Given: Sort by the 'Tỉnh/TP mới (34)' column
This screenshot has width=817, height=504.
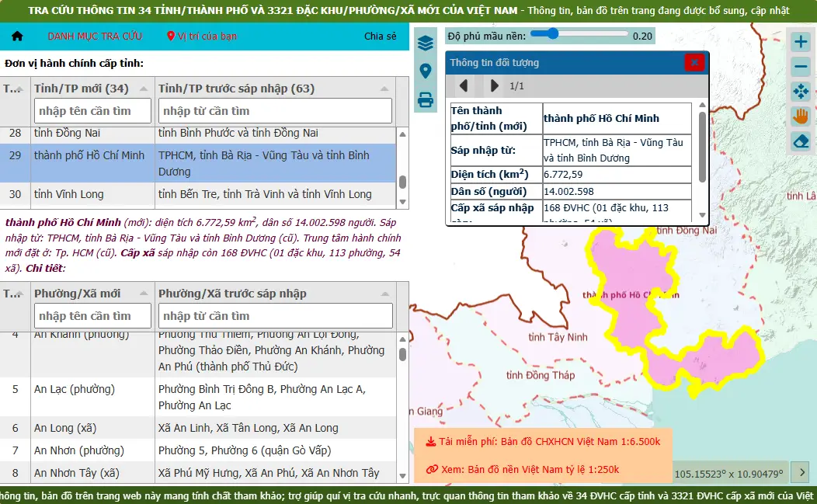Looking at the screenshot, I should (x=82, y=89).
